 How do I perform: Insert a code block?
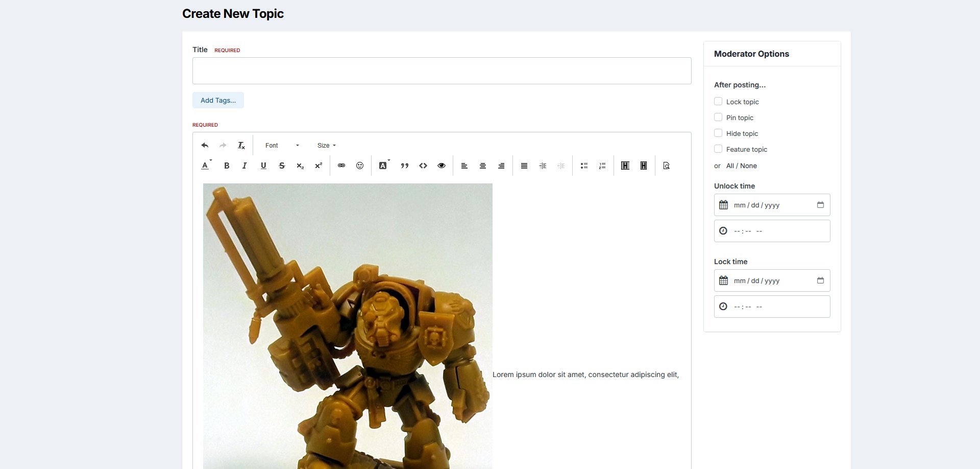pos(423,166)
